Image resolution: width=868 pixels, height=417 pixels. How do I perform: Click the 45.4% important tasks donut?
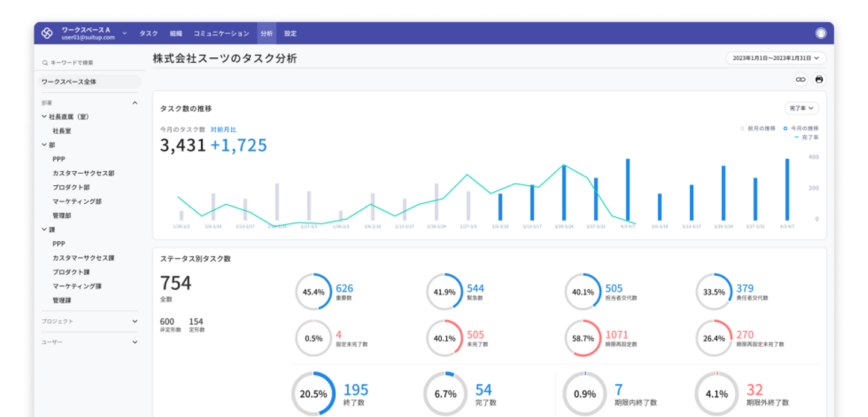tap(313, 292)
